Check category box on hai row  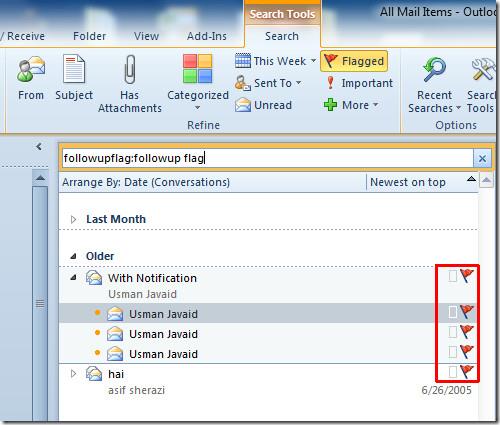(x=453, y=372)
